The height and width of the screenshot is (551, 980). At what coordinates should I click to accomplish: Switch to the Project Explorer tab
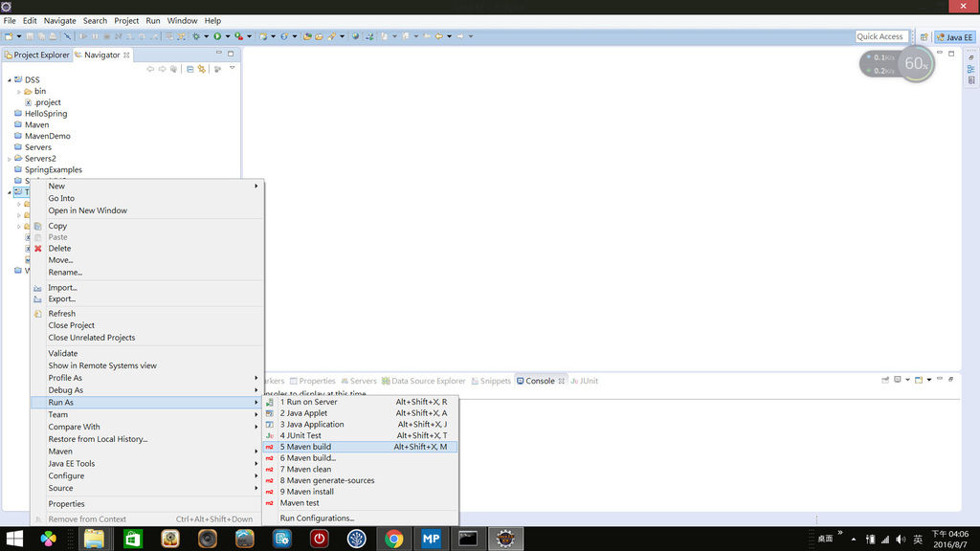[37, 55]
